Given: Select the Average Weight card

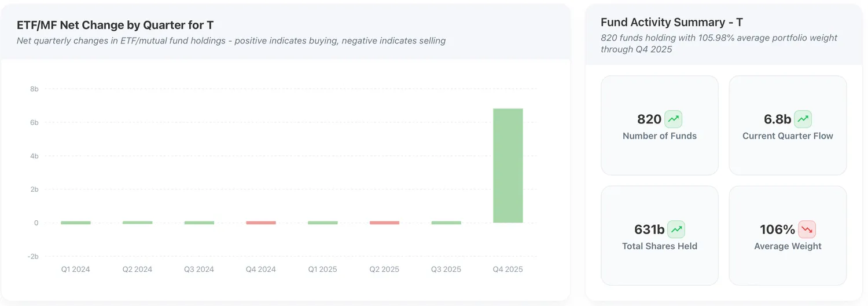Looking at the screenshot, I should pyautogui.click(x=788, y=235).
